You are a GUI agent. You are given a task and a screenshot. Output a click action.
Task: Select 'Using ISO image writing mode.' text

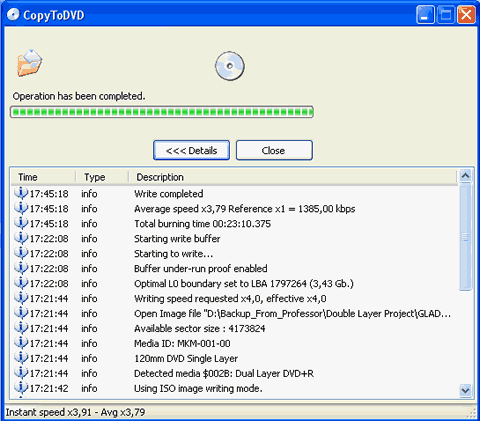(x=198, y=389)
